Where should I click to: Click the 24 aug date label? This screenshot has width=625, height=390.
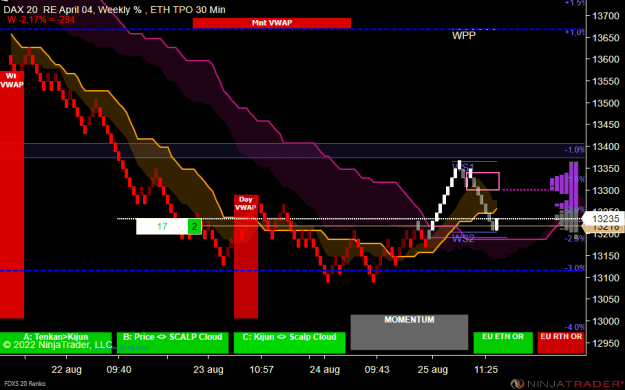(x=324, y=370)
